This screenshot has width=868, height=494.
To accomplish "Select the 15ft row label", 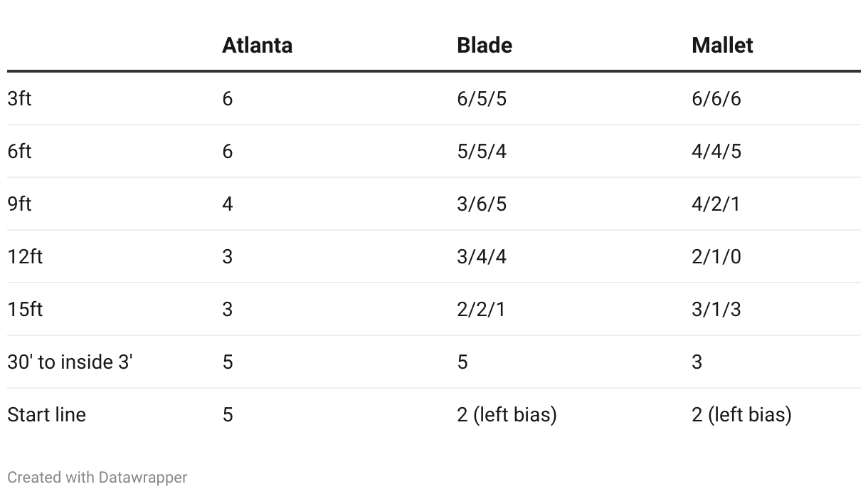I will 25,309.
